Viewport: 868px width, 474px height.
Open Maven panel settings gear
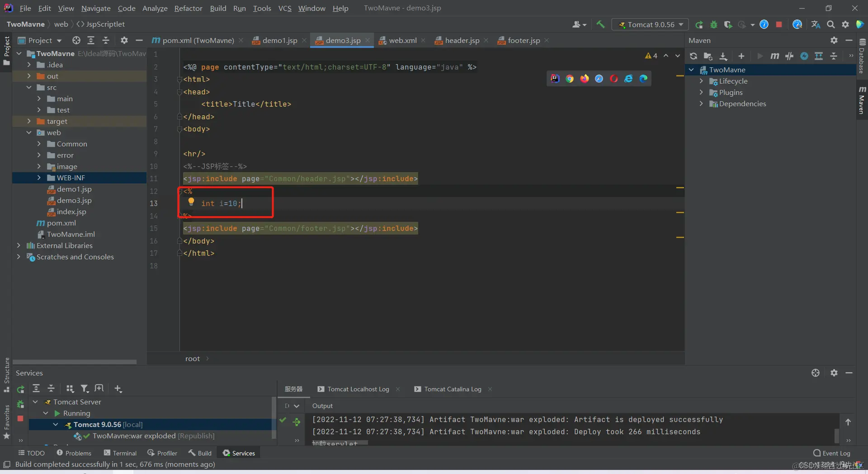[834, 40]
